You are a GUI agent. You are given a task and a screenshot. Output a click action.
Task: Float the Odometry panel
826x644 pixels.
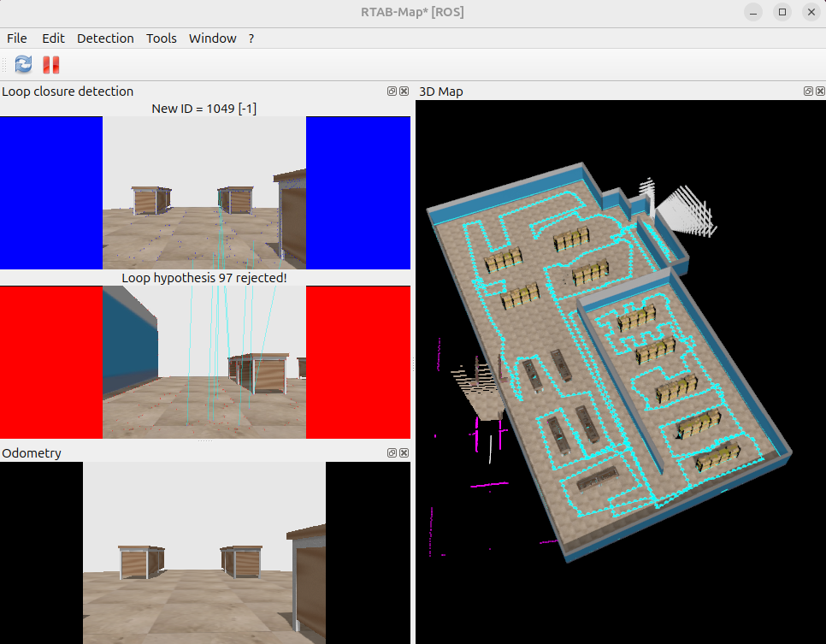tap(392, 453)
